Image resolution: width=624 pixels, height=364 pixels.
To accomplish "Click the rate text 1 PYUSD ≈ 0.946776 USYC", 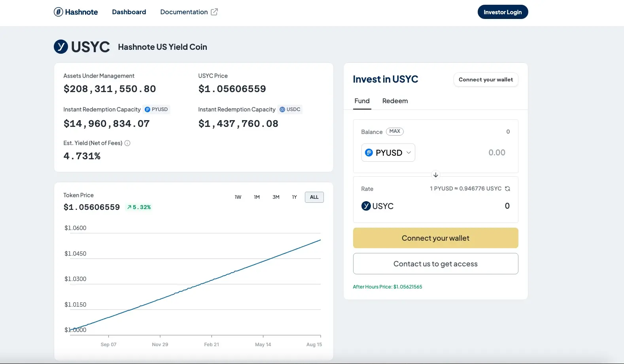I will coord(465,189).
